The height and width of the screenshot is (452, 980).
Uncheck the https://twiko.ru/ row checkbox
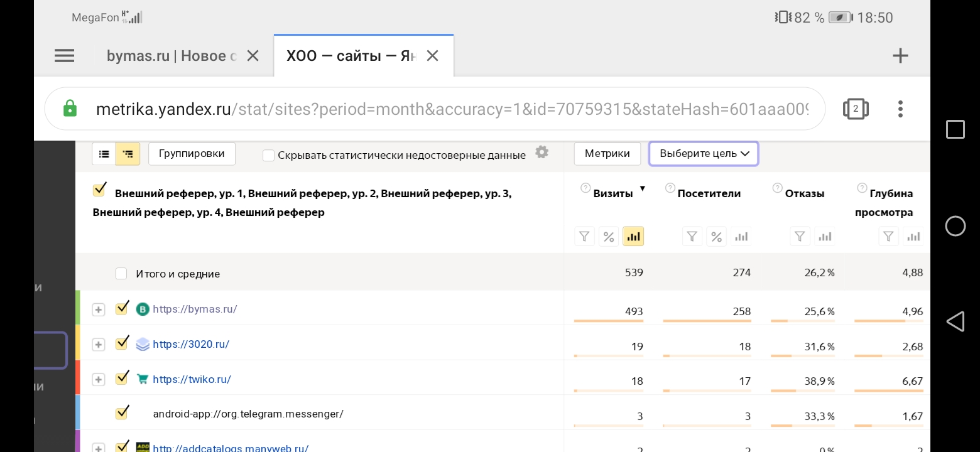(122, 379)
